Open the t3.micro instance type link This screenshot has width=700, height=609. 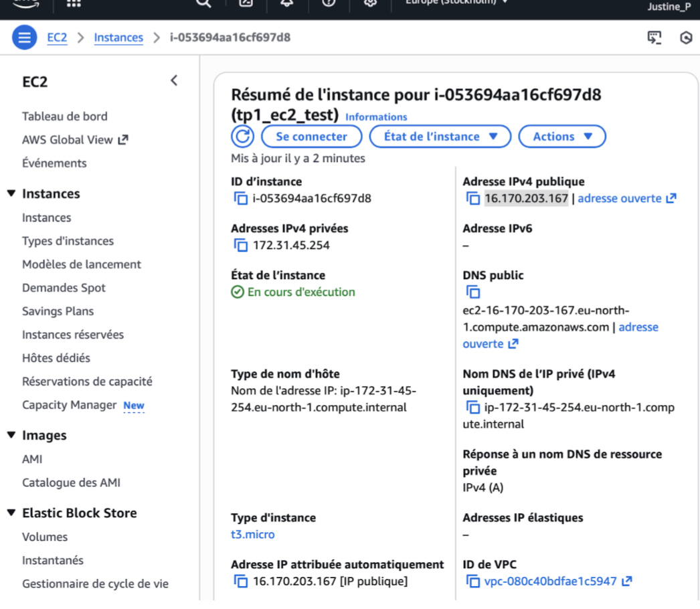[252, 535]
